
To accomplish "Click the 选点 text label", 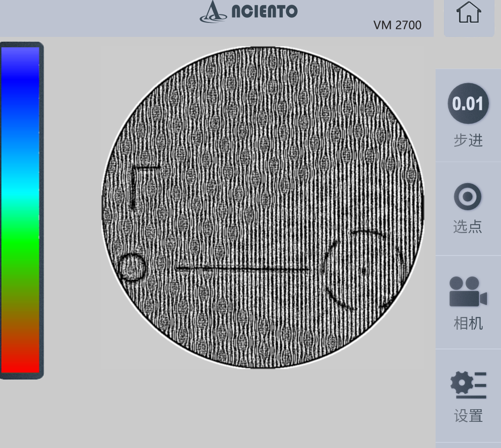I will [x=467, y=227].
